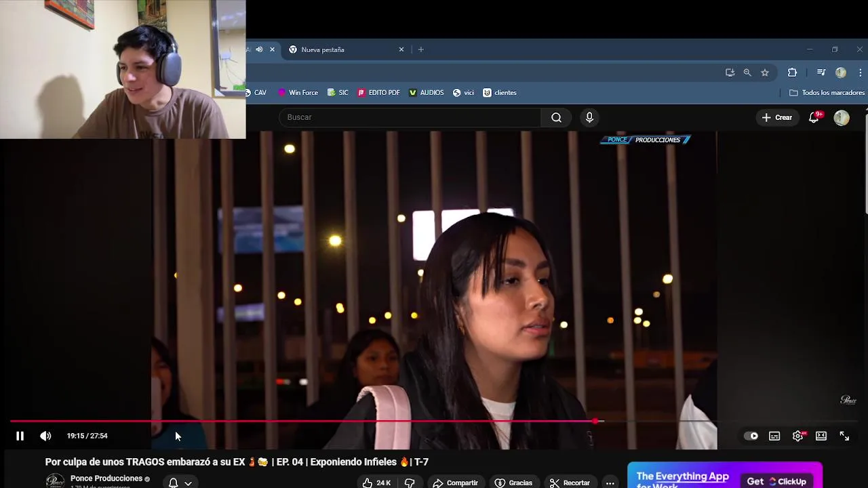Start voice search with microphone
The height and width of the screenshot is (488, 868).
589,117
